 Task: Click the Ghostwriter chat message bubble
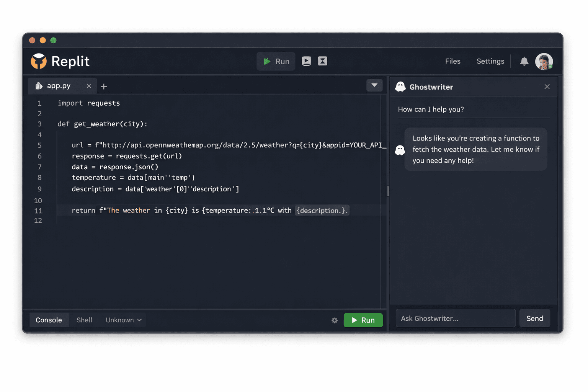(x=476, y=149)
